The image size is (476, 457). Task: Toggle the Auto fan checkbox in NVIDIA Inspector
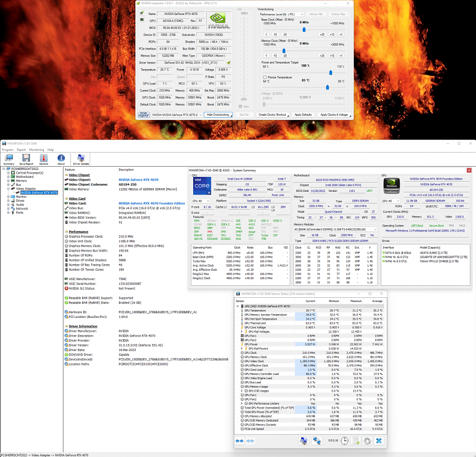coord(240,106)
